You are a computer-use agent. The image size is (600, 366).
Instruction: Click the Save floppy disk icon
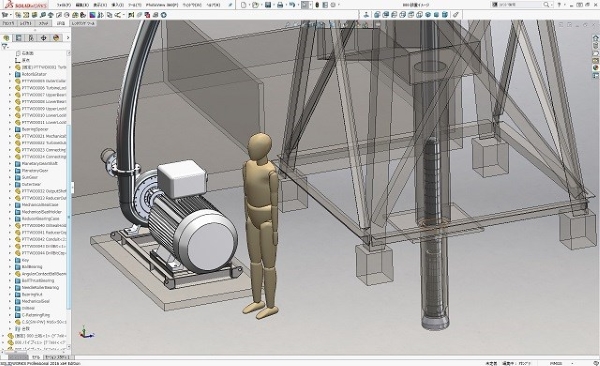tap(268, 5)
